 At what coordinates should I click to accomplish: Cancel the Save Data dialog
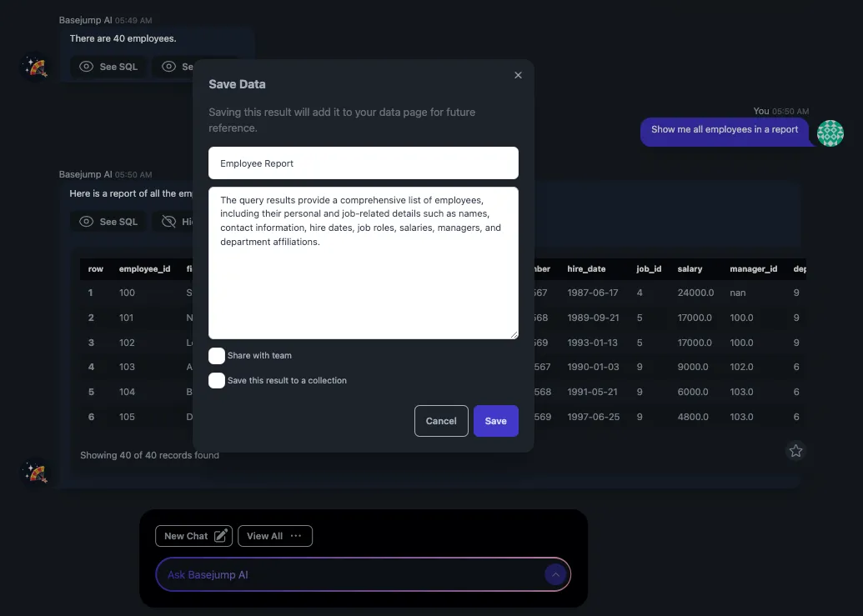pyautogui.click(x=441, y=421)
